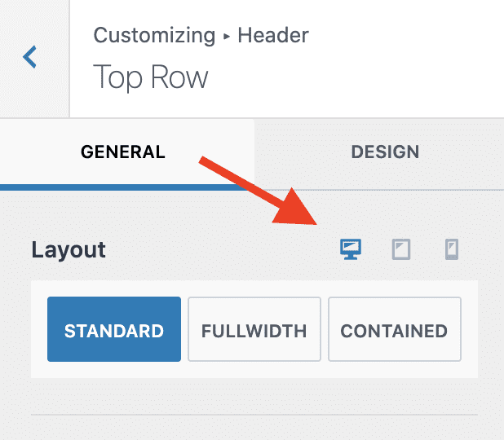Choose the STANDARD layout option
504x440 pixels.
pyautogui.click(x=114, y=329)
